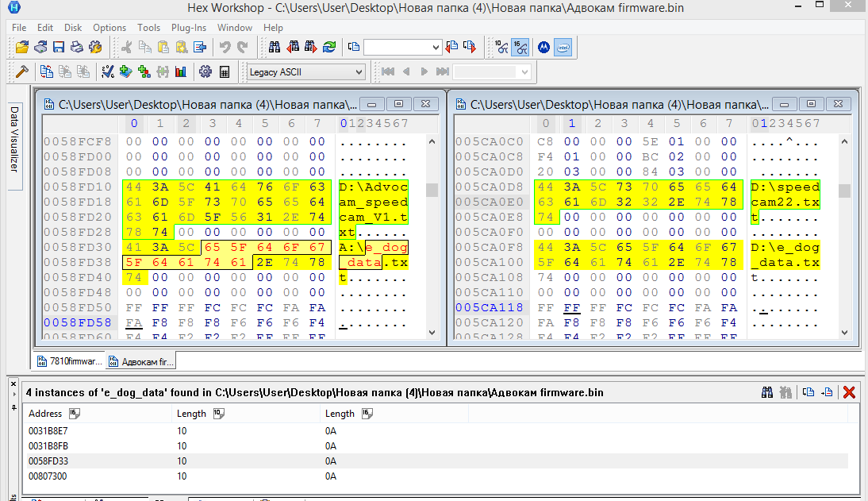The image size is (868, 501).
Task: Click the Address column header in results
Action: point(45,413)
